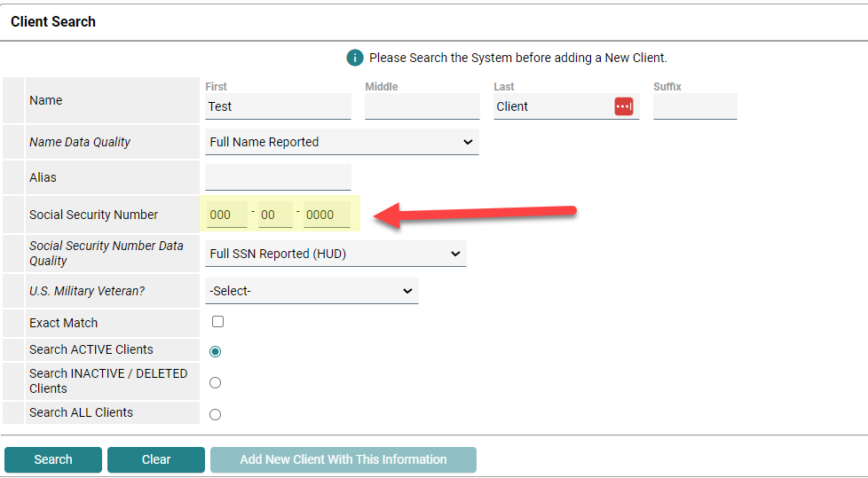This screenshot has height=478, width=868.
Task: Click the info icon beside search notice
Action: [355, 58]
